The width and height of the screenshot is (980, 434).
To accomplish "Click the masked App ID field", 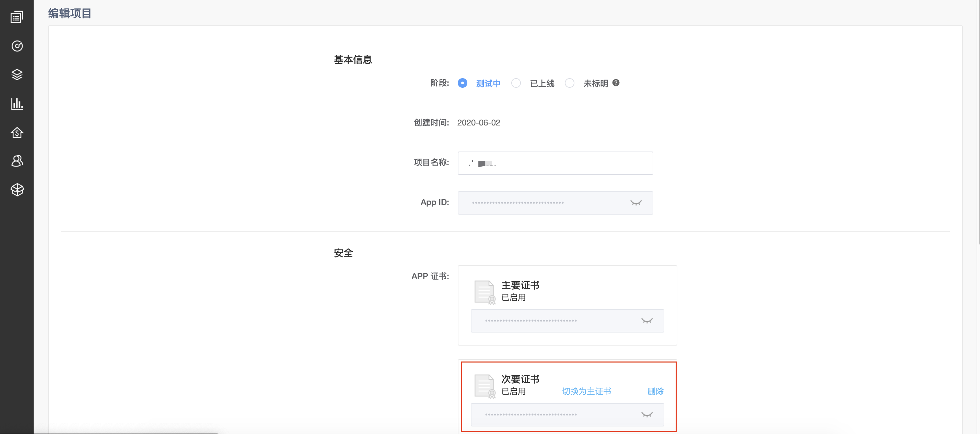I will click(540, 203).
